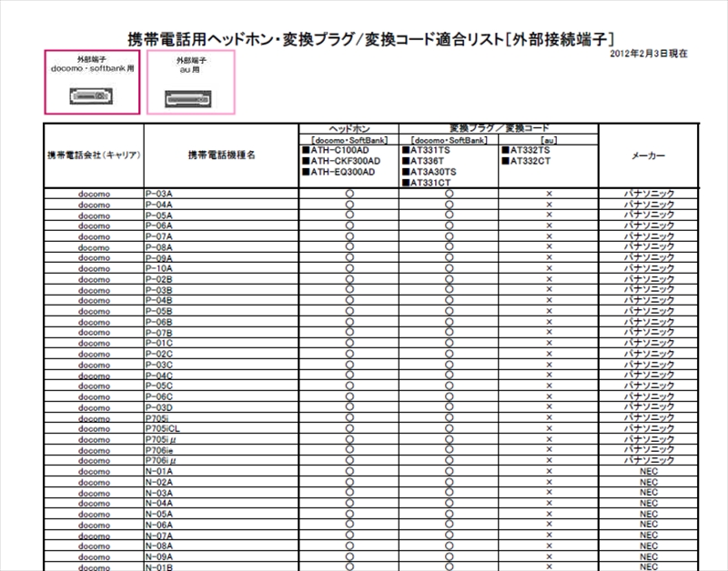Click model cell P-02C
The image size is (728, 571).
[221, 354]
